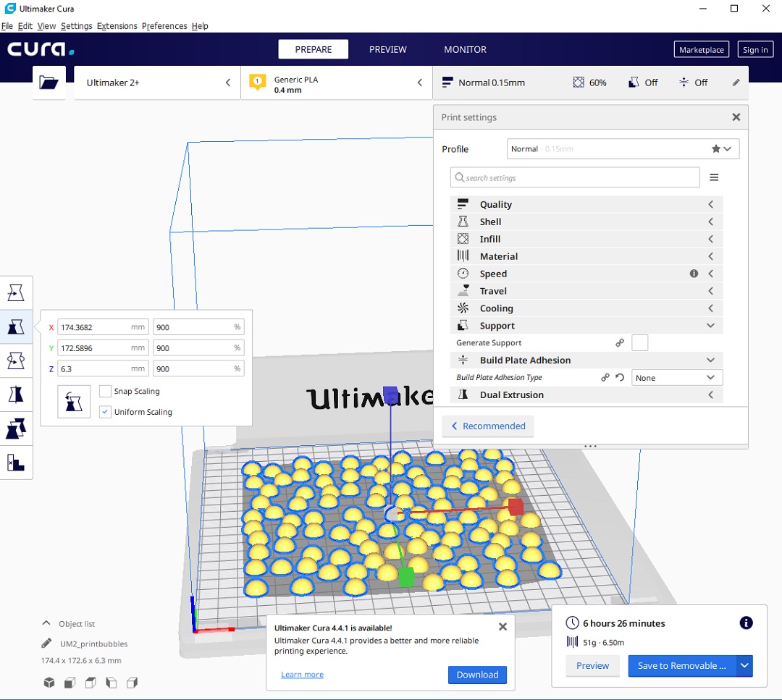The image size is (782, 700).
Task: Tick the Generate Support checkbox
Action: (640, 343)
